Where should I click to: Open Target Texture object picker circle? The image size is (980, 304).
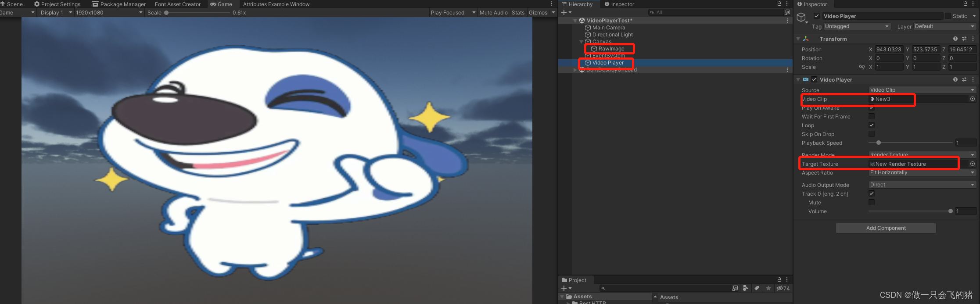pos(973,164)
